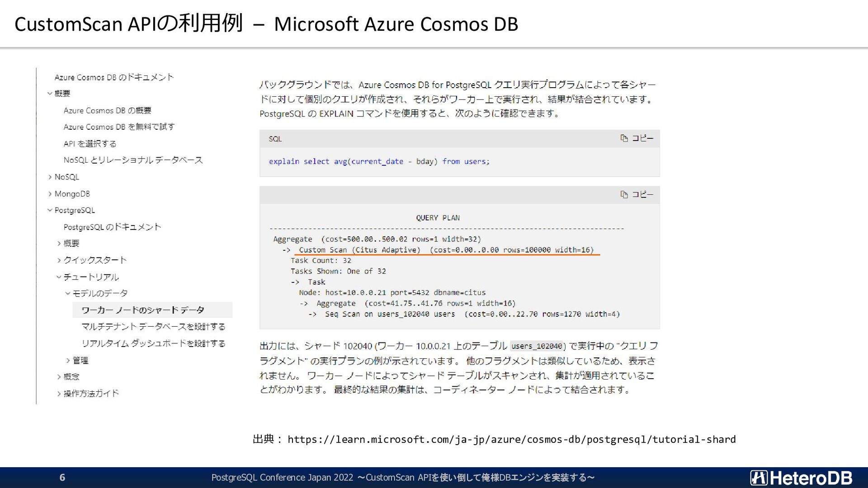Screen dimensions: 868x488
Task: Open Azure Cosmos DB のドキュメント link
Action: tap(114, 77)
